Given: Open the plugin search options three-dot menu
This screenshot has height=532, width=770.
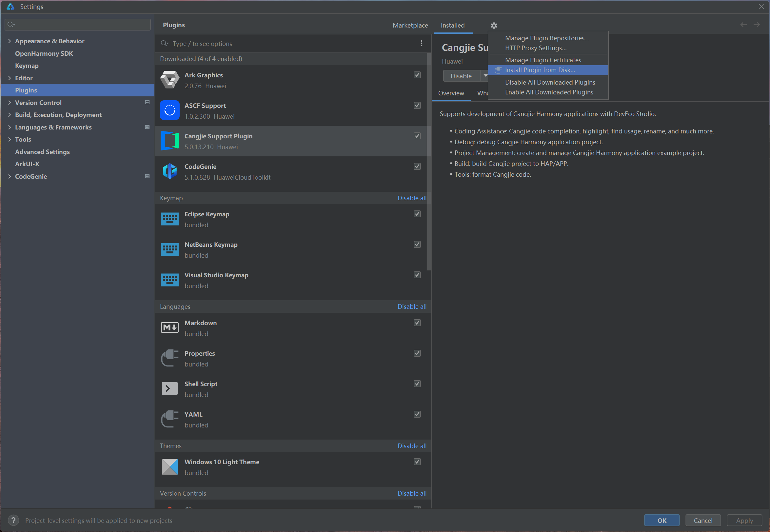Looking at the screenshot, I should (x=421, y=43).
